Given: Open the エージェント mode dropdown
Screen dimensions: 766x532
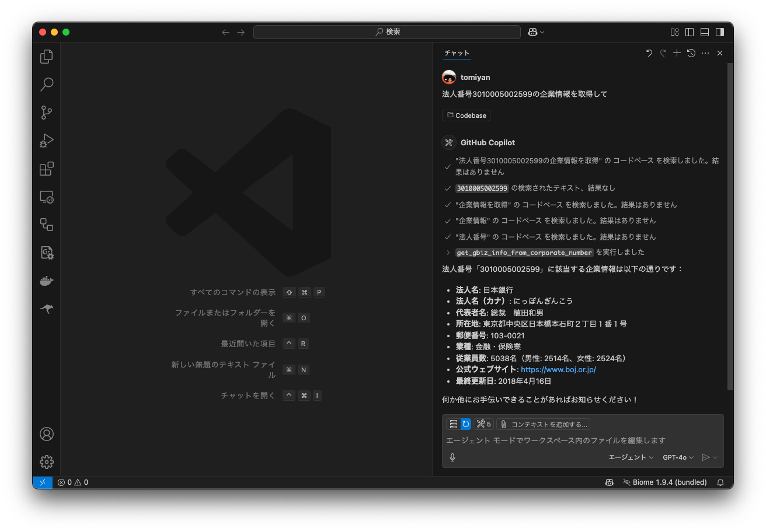Looking at the screenshot, I should 631,457.
